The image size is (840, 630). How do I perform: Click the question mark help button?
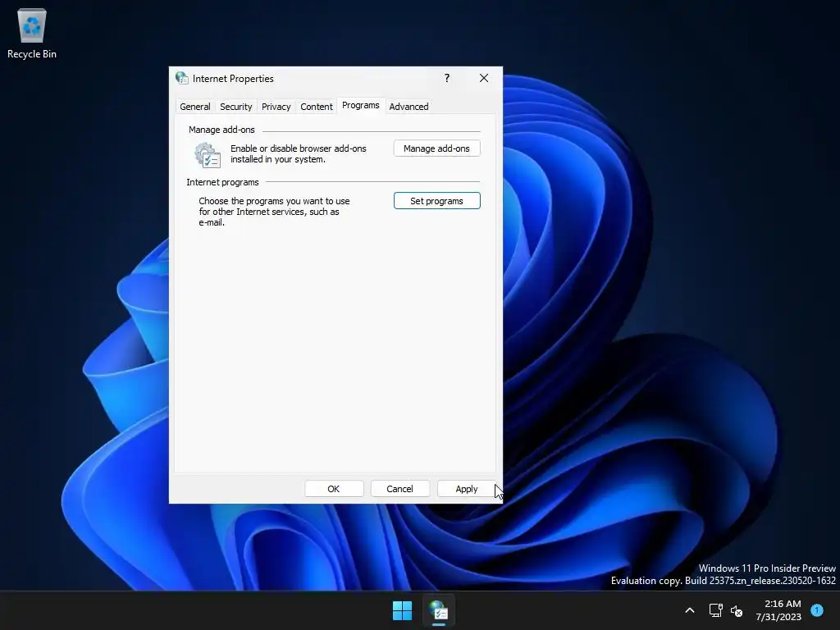(x=447, y=78)
